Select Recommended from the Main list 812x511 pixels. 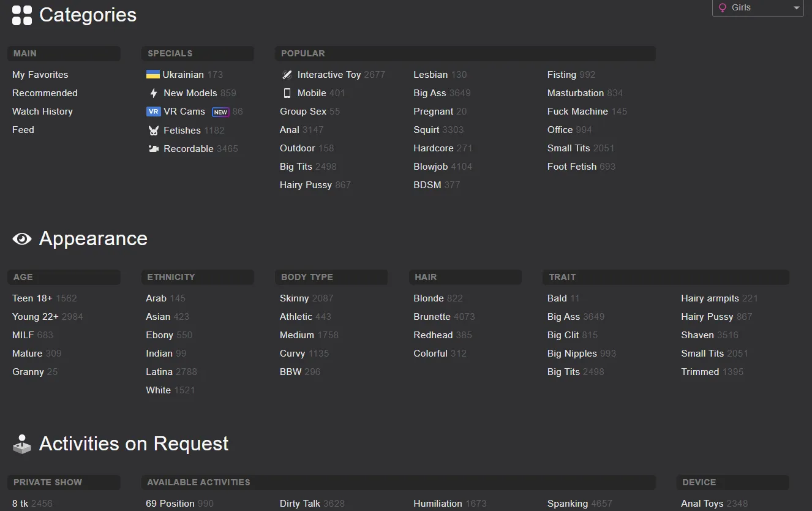coord(45,93)
